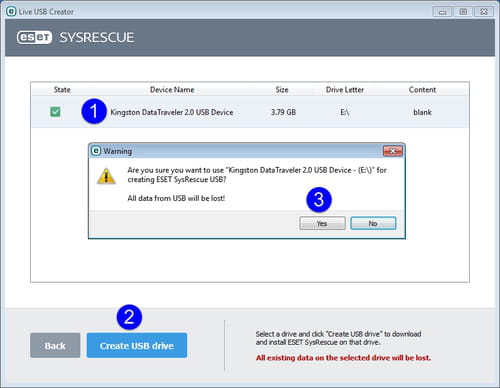Click 'All data from USB will be lost!' text
The image size is (500, 388).
[176, 198]
